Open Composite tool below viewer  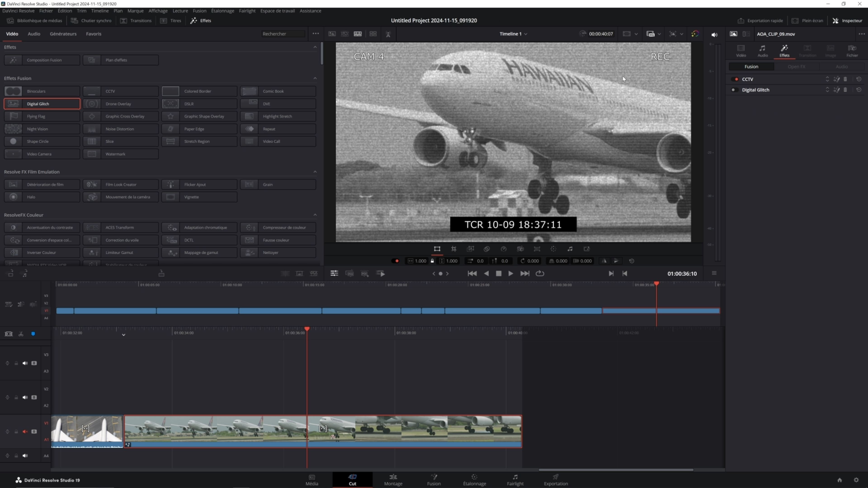tap(487, 249)
